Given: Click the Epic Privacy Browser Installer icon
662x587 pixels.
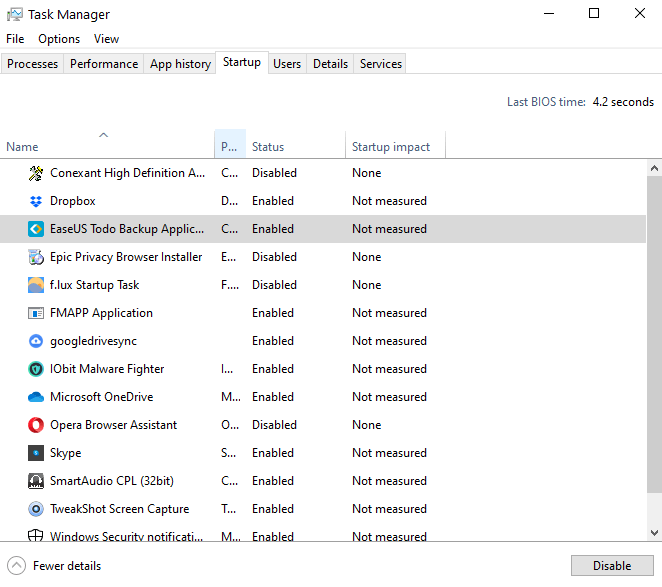Looking at the screenshot, I should 36,257.
